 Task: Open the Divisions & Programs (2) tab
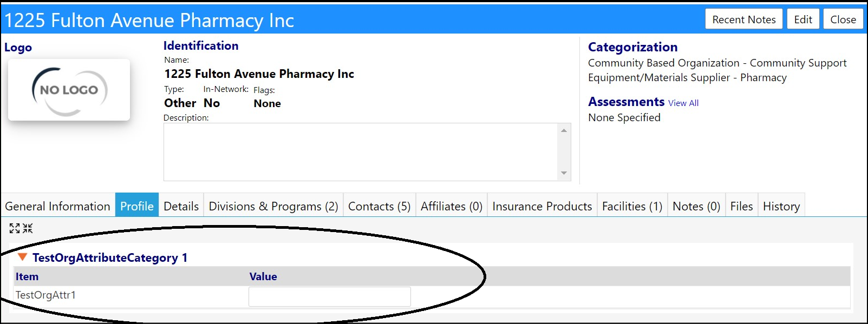pyautogui.click(x=273, y=206)
